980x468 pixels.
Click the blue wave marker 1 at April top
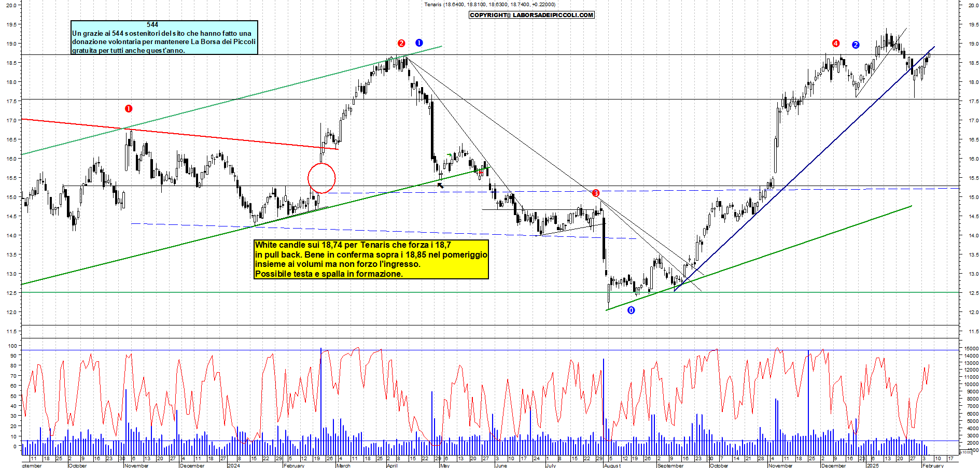click(419, 43)
